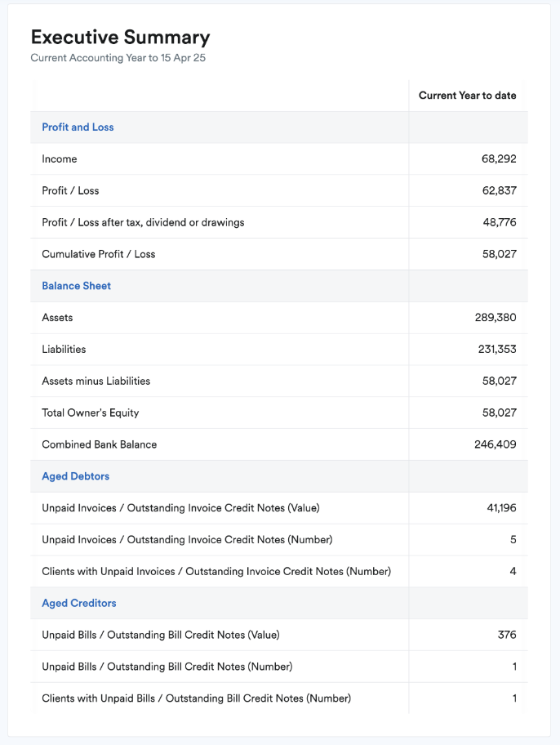Select 'Unpaid Invoices / Outstanding Invoice Credit Notes (Number)'
The image size is (560, 745).
click(x=187, y=540)
